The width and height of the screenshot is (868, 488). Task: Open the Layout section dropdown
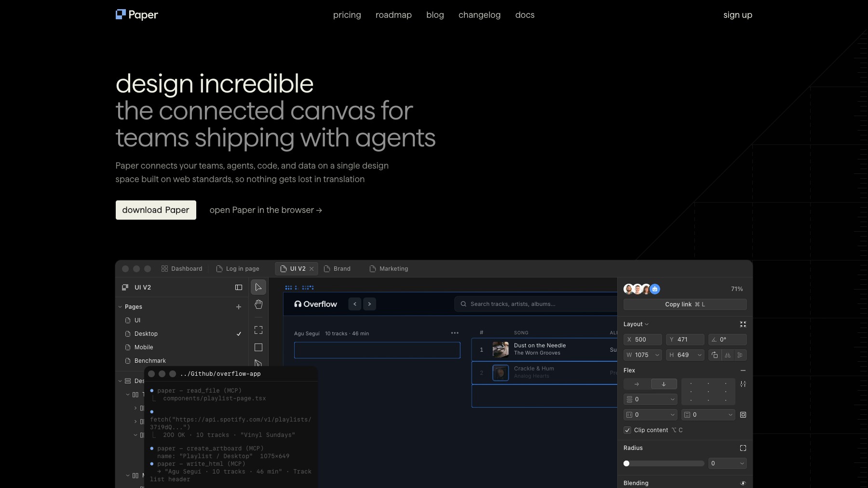point(636,324)
